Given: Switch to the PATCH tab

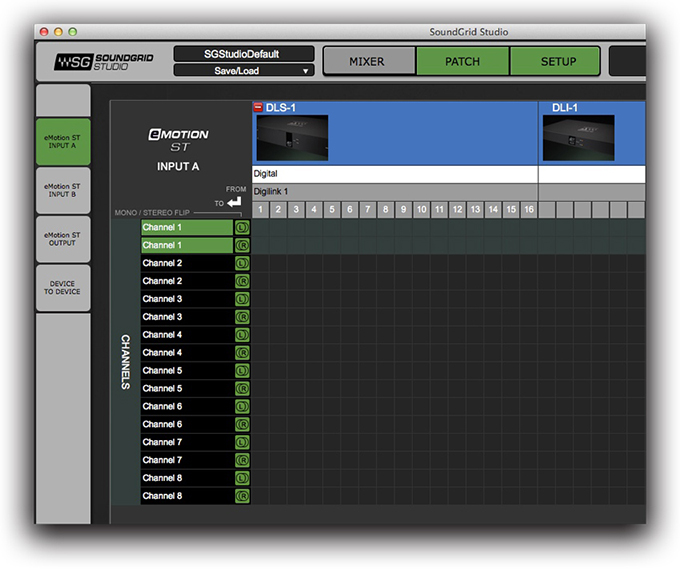Looking at the screenshot, I should (x=463, y=62).
